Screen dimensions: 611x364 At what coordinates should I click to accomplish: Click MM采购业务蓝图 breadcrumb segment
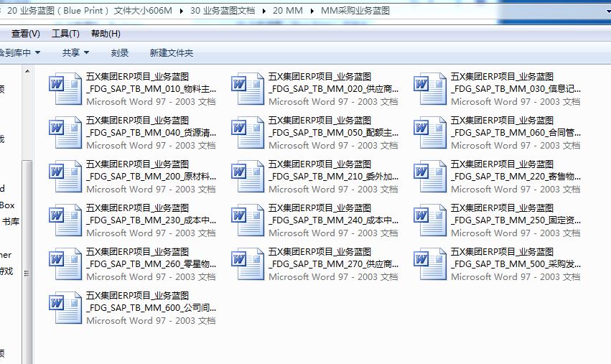coord(355,11)
